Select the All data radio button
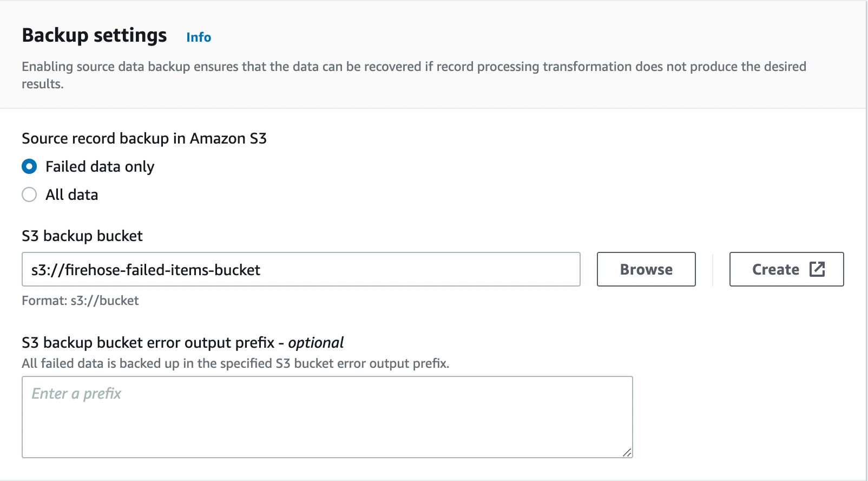This screenshot has width=868, height=481. tap(29, 194)
